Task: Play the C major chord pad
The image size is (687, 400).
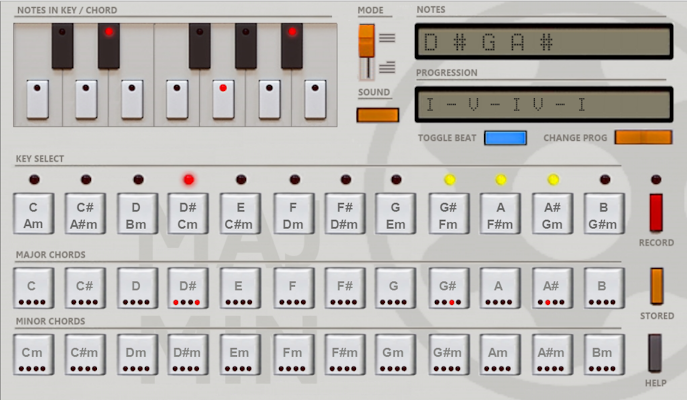Action: pyautogui.click(x=34, y=288)
